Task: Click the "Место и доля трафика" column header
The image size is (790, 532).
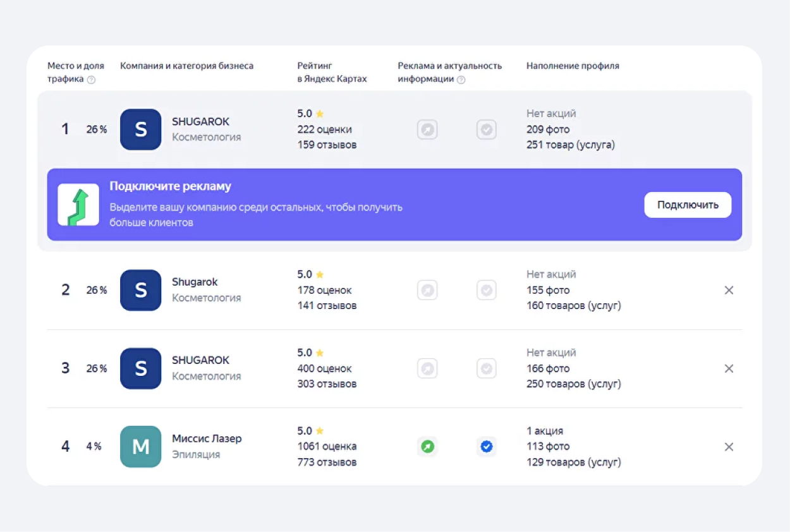Action: click(76, 73)
